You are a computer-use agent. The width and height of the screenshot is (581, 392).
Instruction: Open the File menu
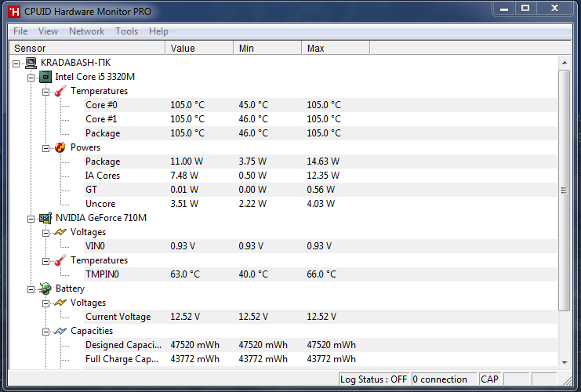tap(20, 31)
